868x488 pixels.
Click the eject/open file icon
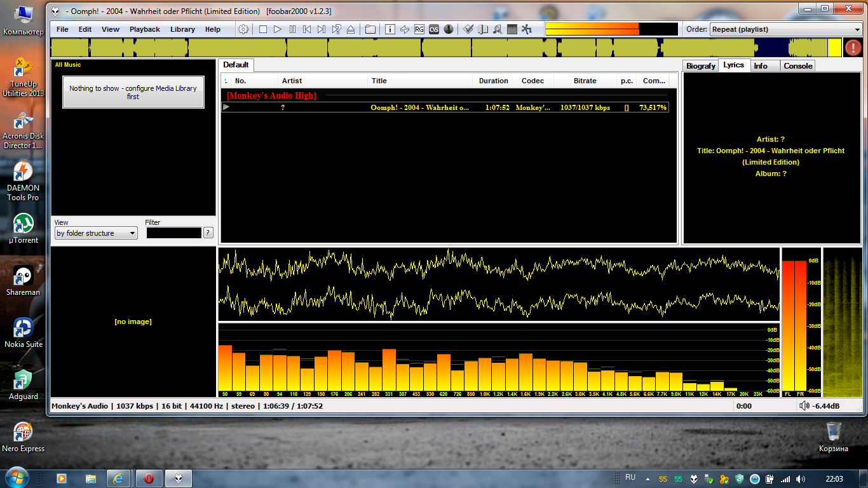[351, 29]
